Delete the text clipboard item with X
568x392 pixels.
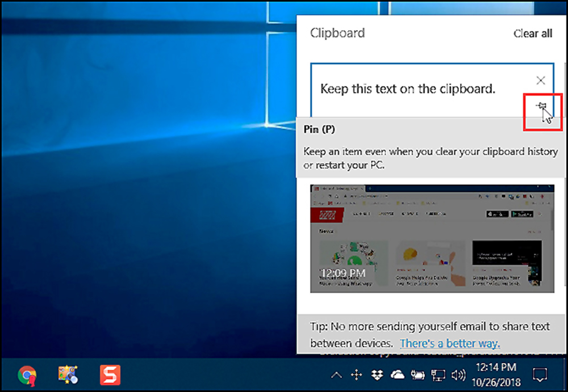point(541,80)
